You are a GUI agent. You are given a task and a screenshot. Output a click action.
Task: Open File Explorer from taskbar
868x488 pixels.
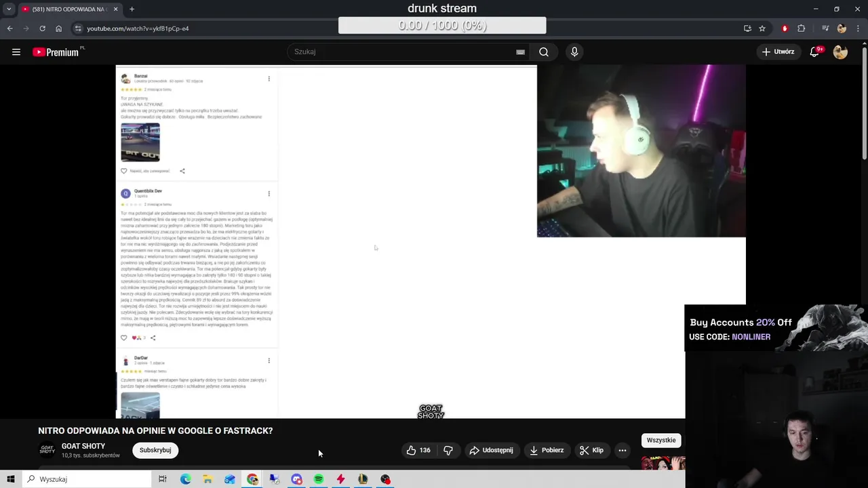208,479
